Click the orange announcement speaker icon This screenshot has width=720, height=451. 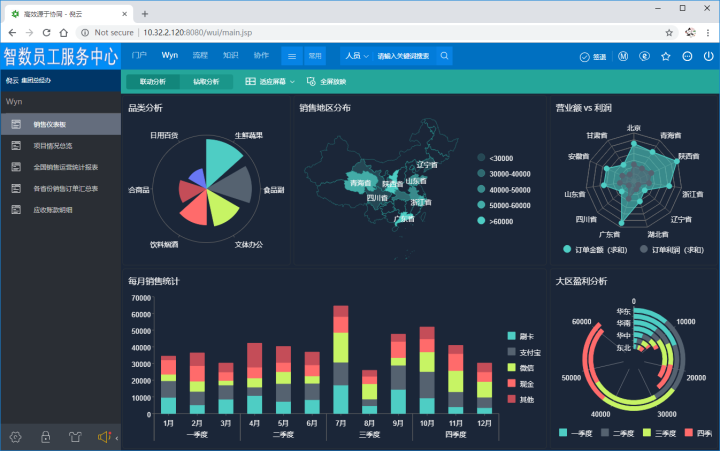tap(104, 437)
